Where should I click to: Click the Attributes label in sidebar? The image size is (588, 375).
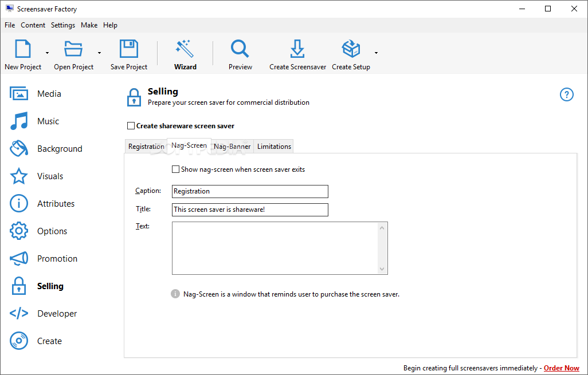coord(56,203)
